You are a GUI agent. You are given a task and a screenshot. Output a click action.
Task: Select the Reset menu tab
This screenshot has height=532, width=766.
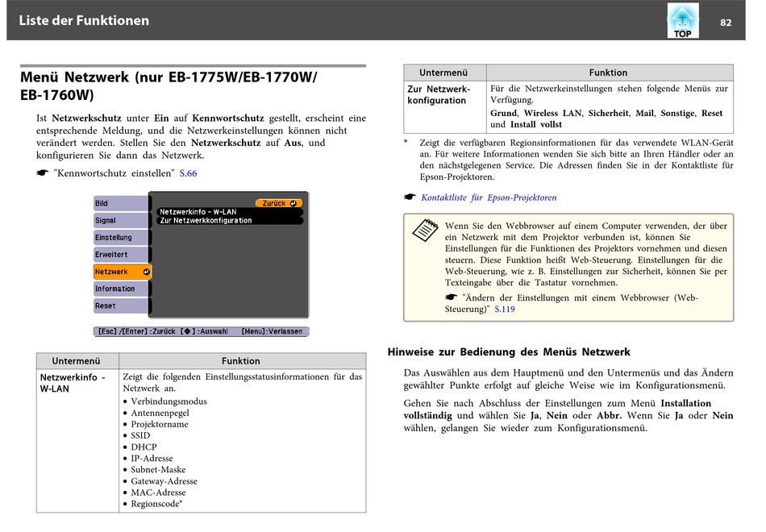click(x=121, y=305)
